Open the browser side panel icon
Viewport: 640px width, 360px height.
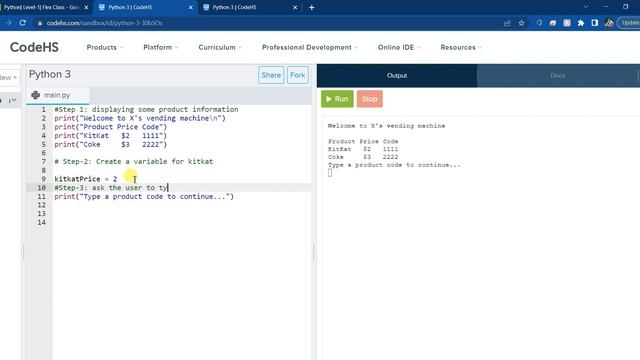click(x=595, y=23)
